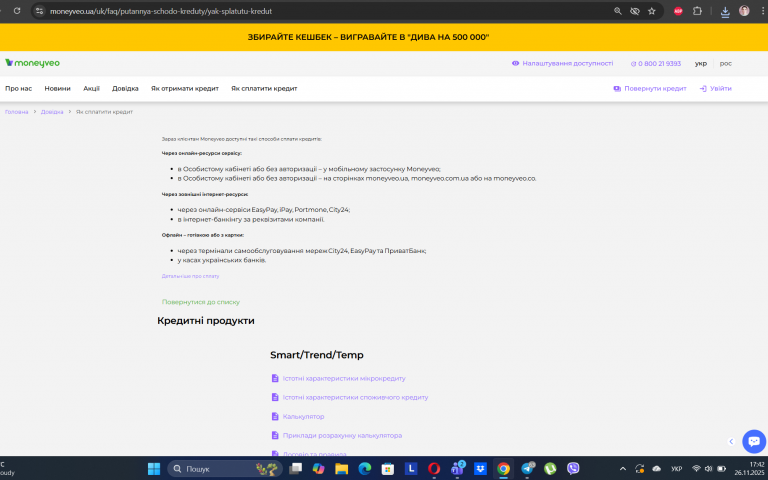Open Microsoft Store from the taskbar
This screenshot has width=768, height=480.
388,469
